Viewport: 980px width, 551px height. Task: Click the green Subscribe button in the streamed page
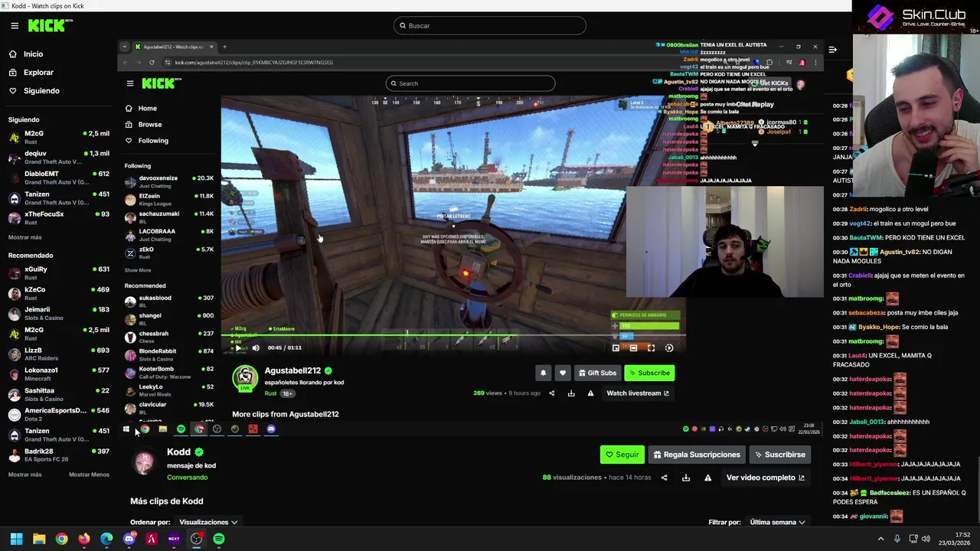[x=649, y=373]
